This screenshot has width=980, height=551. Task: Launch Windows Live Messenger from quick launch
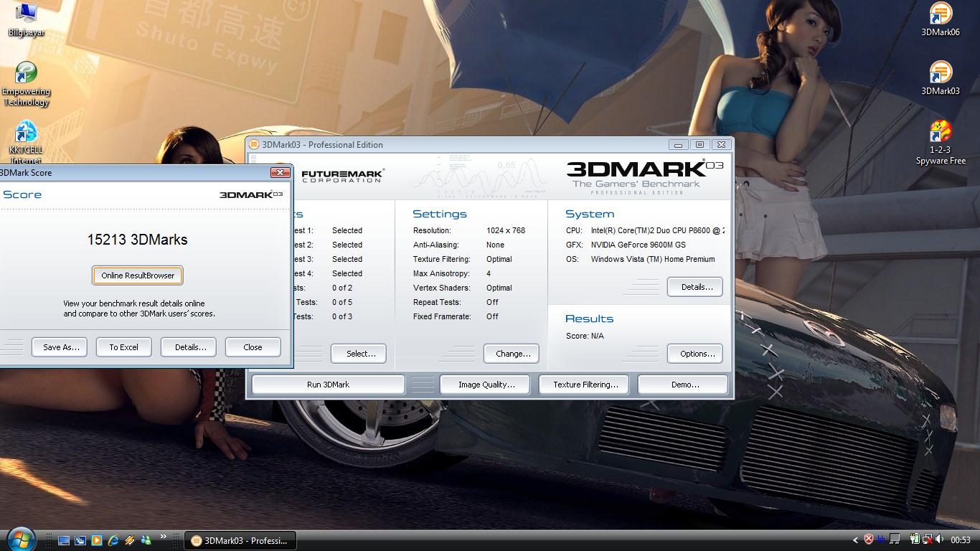[146, 540]
